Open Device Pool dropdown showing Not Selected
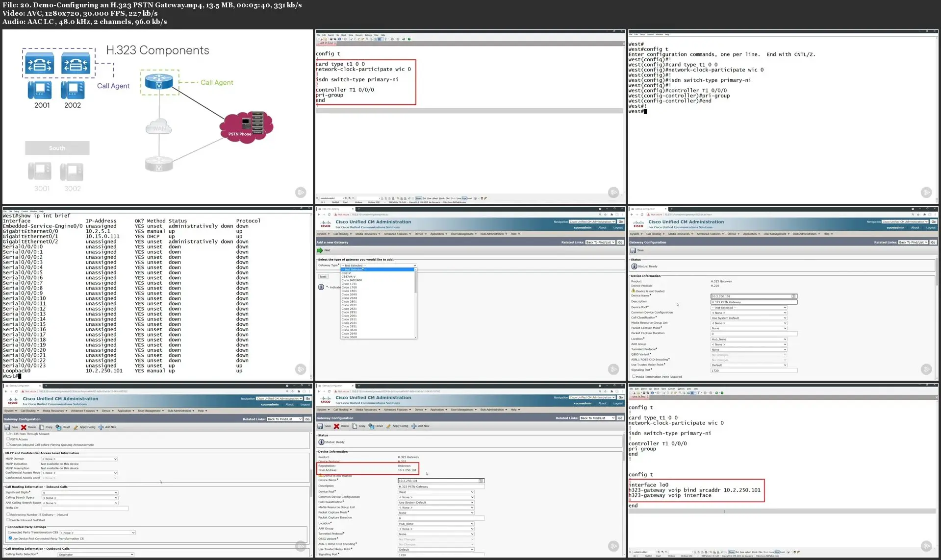Image resolution: width=941 pixels, height=560 pixels. pyautogui.click(x=749, y=308)
